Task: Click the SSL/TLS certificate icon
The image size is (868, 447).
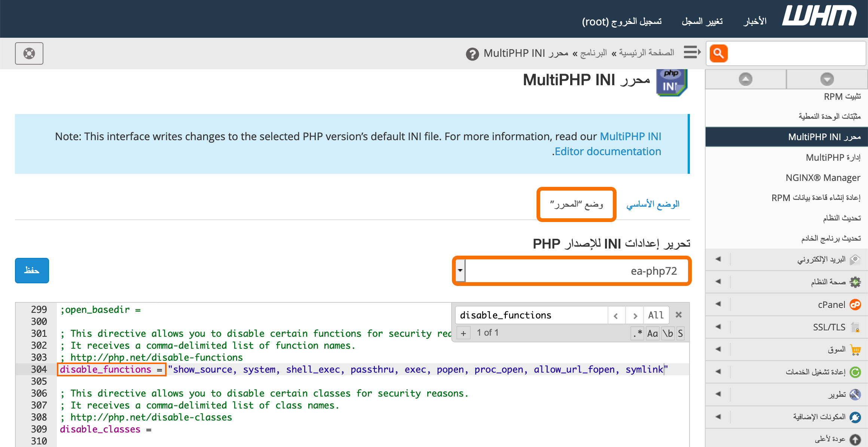Action: coord(855,327)
